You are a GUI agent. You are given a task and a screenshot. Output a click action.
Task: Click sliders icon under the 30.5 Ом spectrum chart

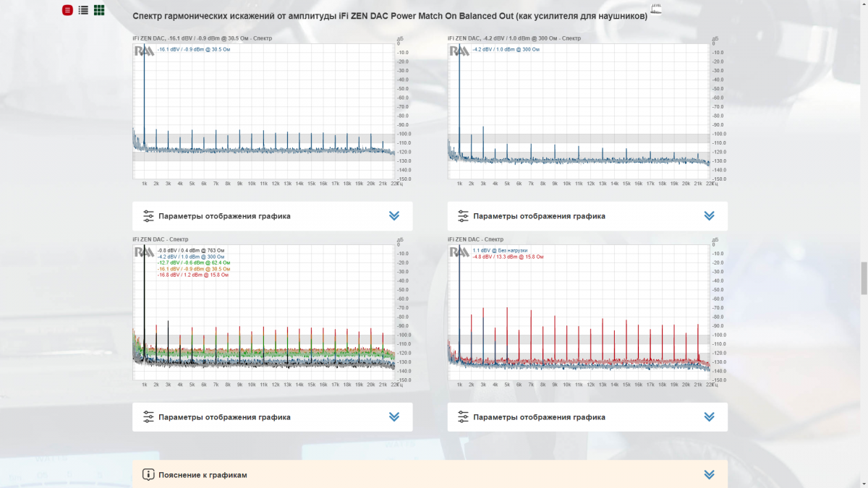click(148, 215)
